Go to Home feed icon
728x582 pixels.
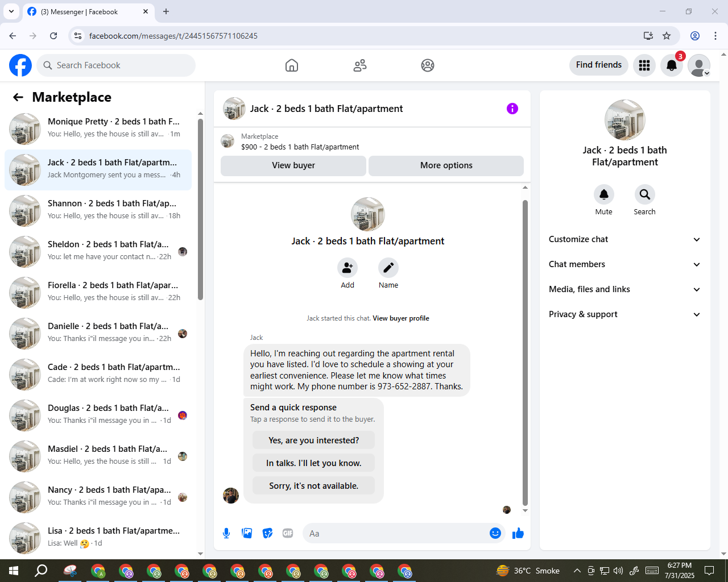(x=292, y=65)
